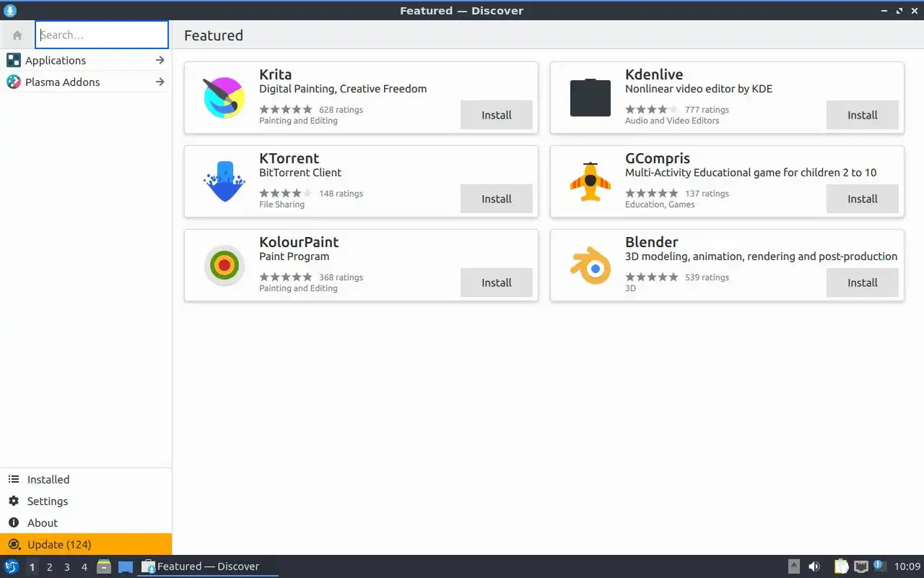Click the KolourPaint app icon

[224, 265]
